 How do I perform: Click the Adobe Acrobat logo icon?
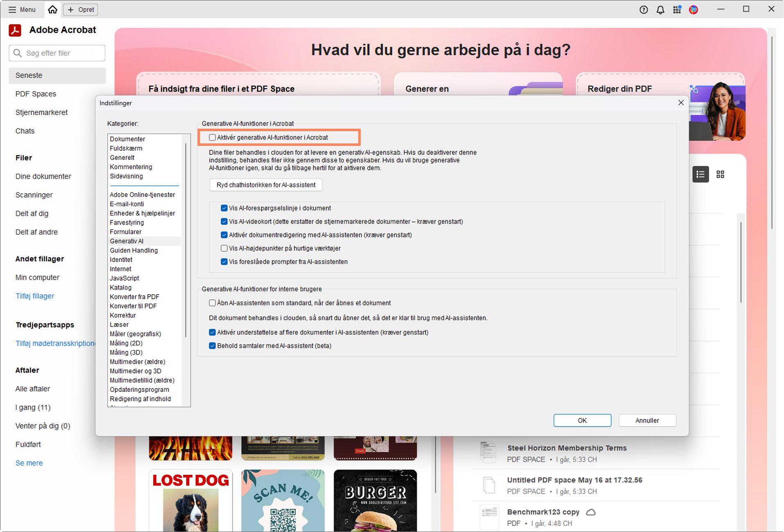[x=15, y=30]
